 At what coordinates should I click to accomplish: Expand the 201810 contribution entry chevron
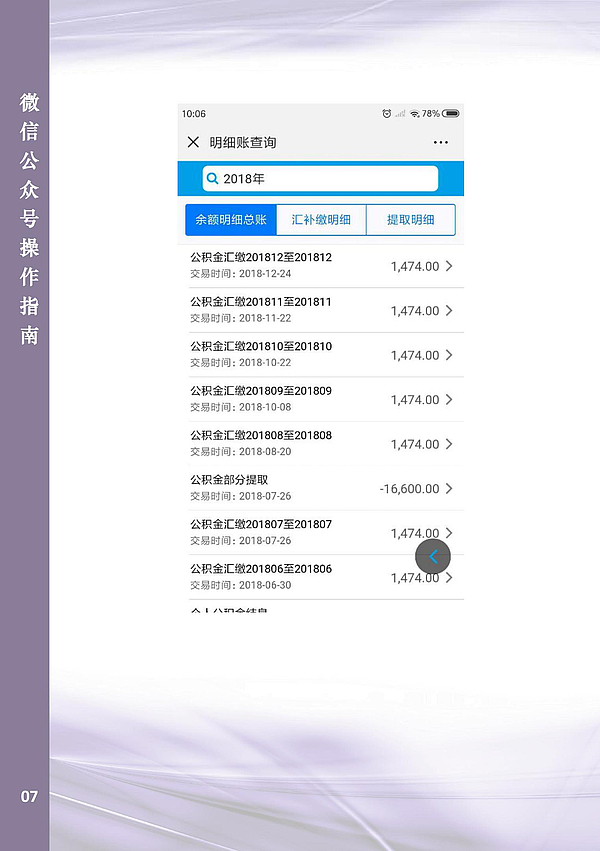point(449,355)
